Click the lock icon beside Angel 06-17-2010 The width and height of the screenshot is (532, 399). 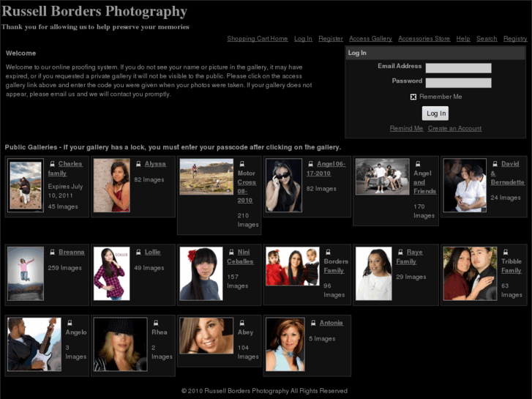point(310,164)
